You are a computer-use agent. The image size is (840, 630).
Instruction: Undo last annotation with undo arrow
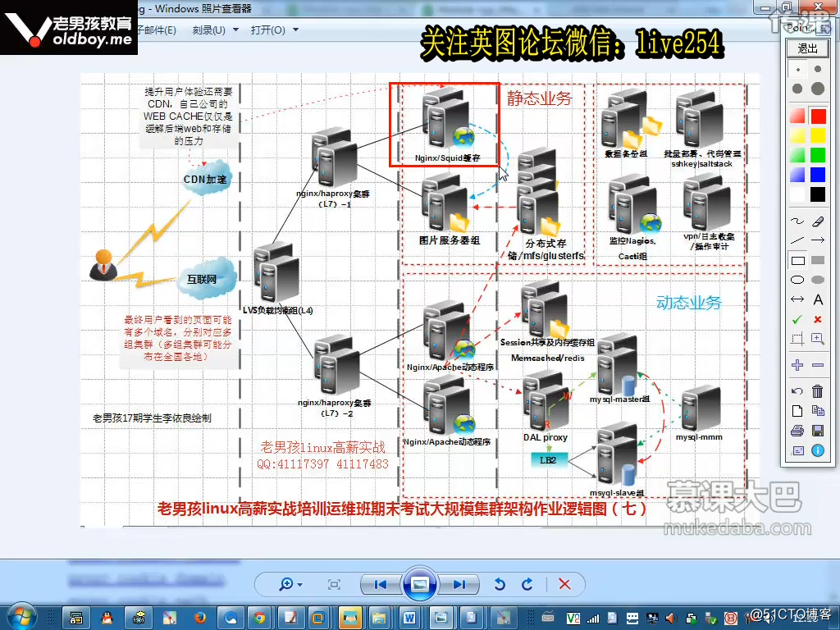[797, 391]
